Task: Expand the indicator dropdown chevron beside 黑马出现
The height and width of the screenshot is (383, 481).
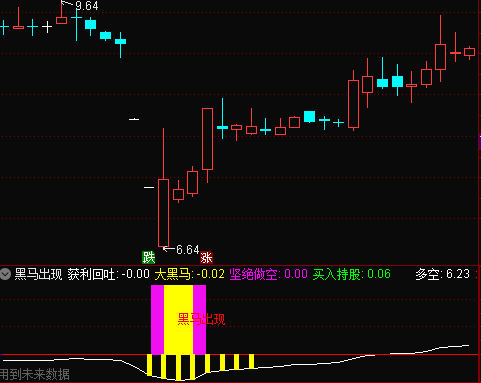Action: coord(6,274)
